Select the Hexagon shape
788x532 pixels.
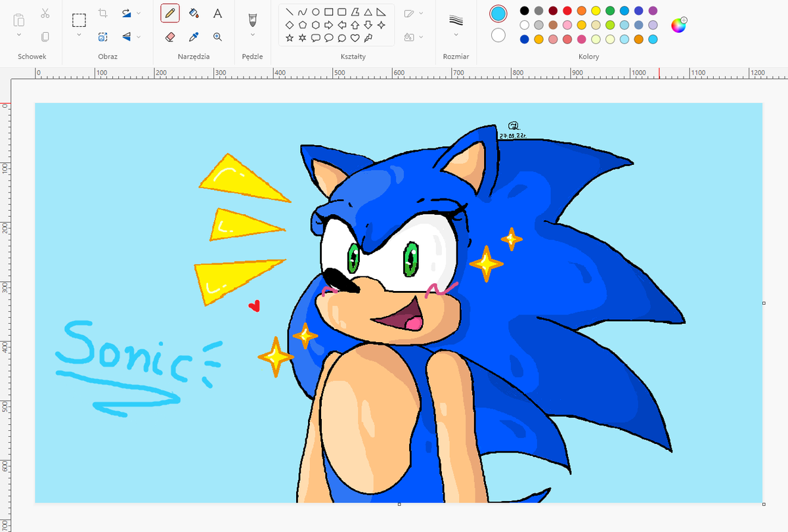[x=316, y=25]
